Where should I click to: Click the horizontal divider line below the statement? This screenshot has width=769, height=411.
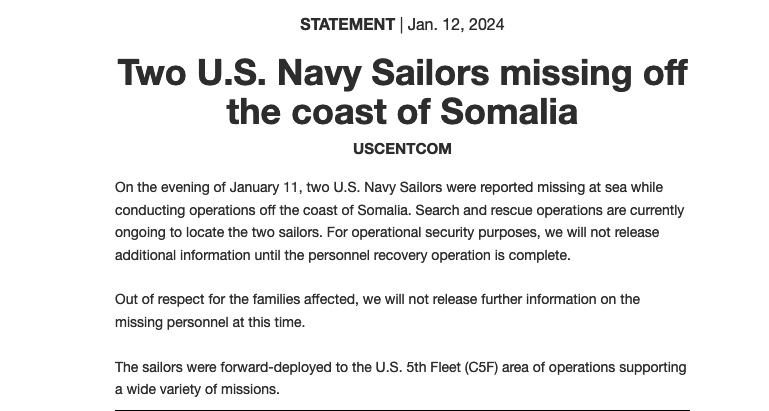click(402, 409)
